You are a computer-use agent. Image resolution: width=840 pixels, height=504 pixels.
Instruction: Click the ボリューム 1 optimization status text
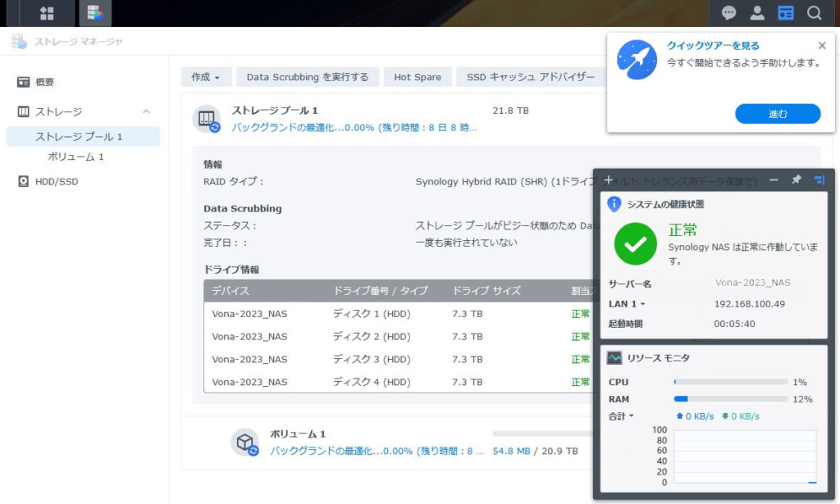coord(377,451)
